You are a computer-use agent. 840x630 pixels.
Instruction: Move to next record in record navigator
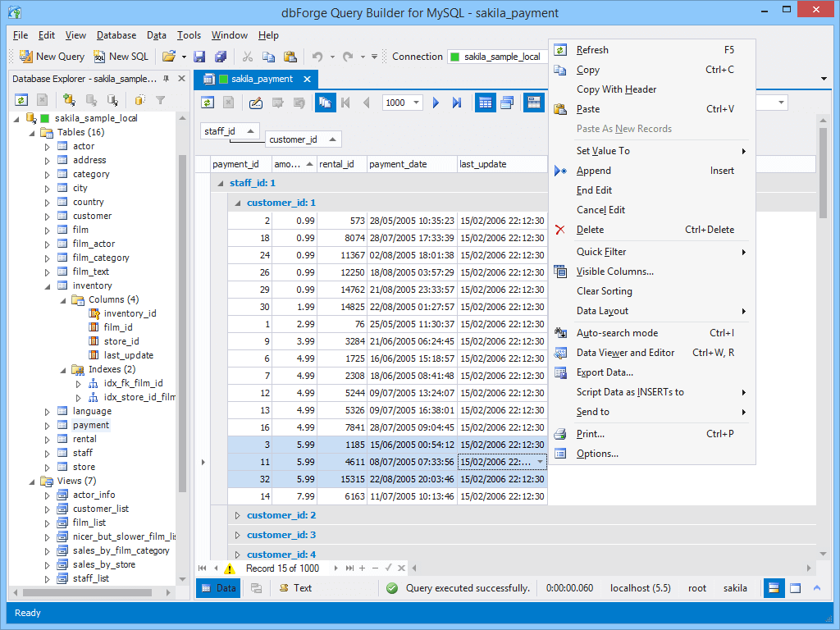tap(336, 568)
